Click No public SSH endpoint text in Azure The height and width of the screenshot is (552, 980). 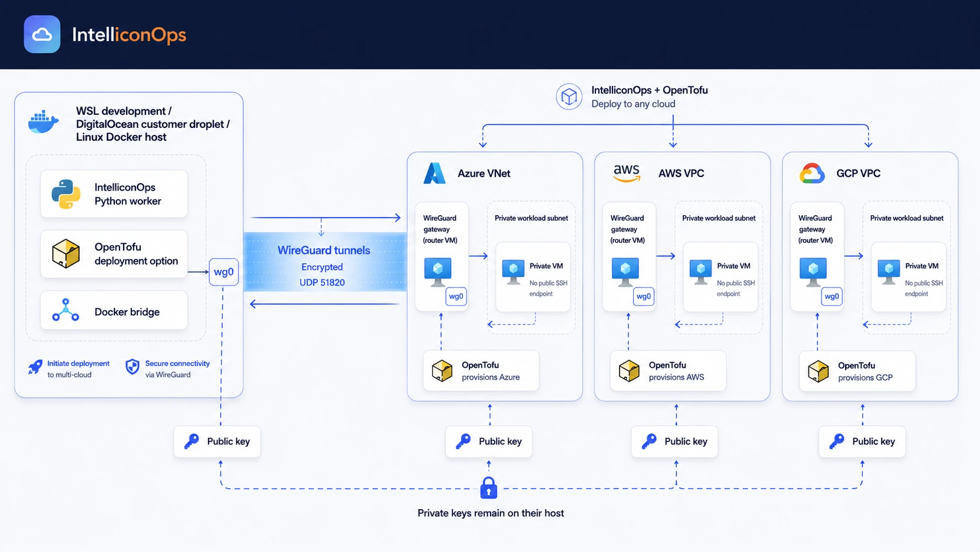pyautogui.click(x=548, y=289)
